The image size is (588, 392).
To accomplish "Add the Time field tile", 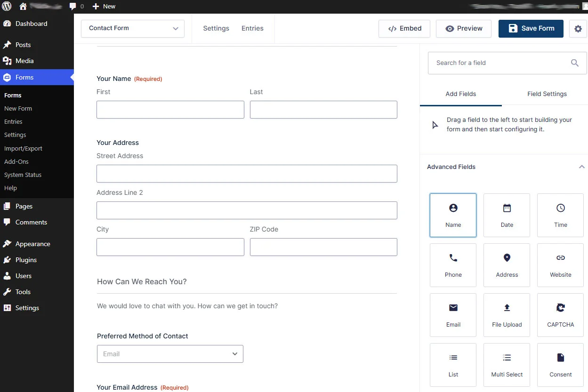I will [x=560, y=215].
